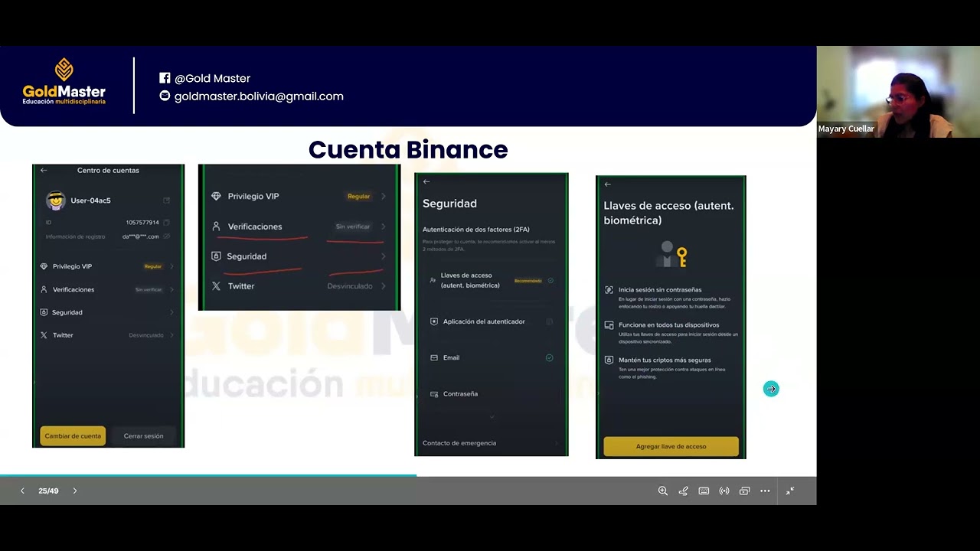Advance with the toolbar next slide arrow

(x=74, y=491)
